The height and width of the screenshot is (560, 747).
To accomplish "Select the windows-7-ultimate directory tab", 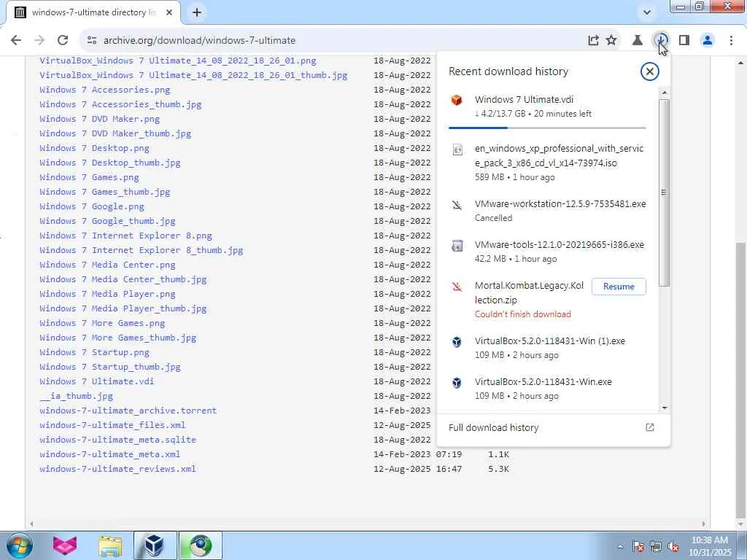I will click(93, 12).
